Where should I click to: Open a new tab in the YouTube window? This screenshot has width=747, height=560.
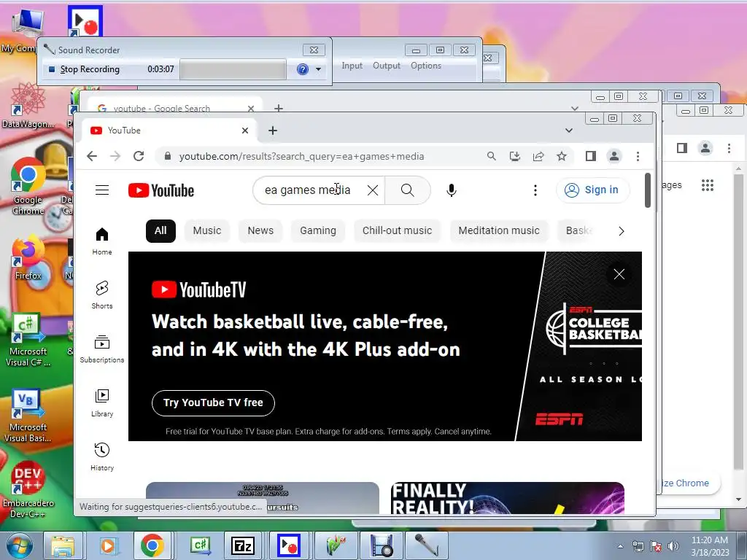click(273, 131)
